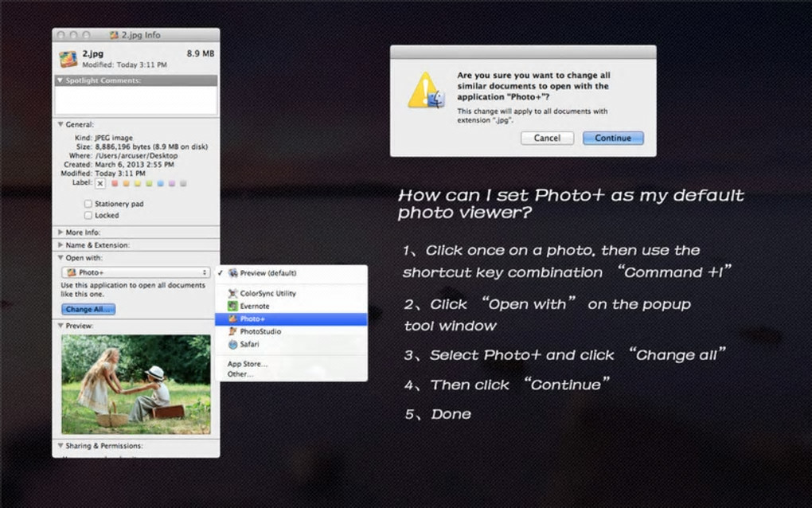Image resolution: width=812 pixels, height=508 pixels.
Task: Click the 2.jpg file icon in Info header
Action: coord(68,58)
